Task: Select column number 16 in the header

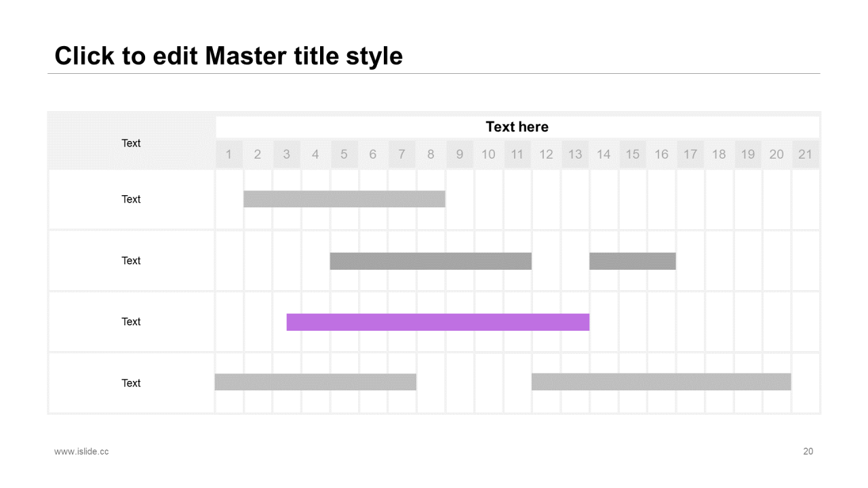Action: coord(661,155)
